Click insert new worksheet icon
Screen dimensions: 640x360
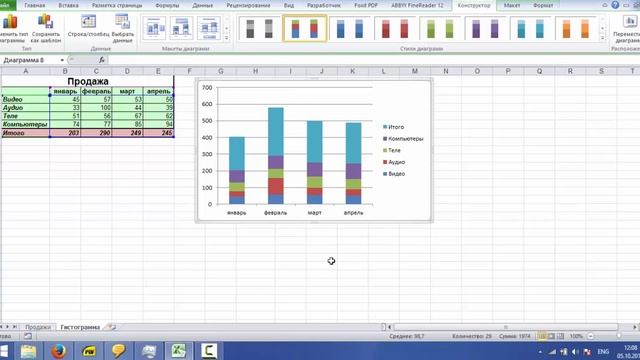click(x=111, y=327)
